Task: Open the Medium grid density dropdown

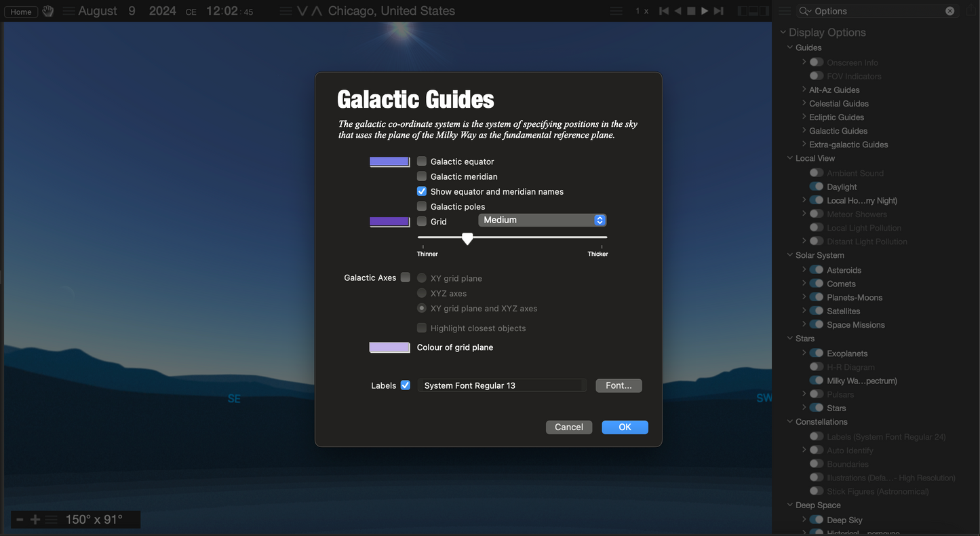Action: click(x=542, y=221)
